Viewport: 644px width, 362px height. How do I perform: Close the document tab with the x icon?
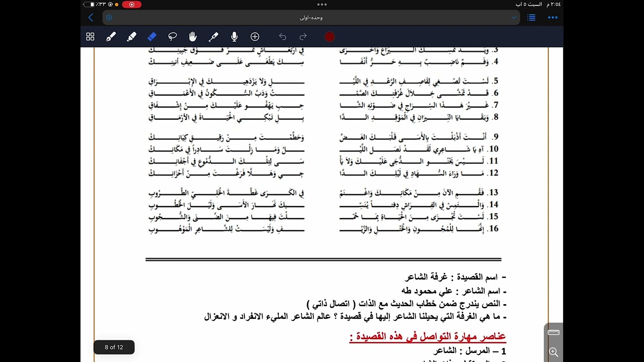109,18
